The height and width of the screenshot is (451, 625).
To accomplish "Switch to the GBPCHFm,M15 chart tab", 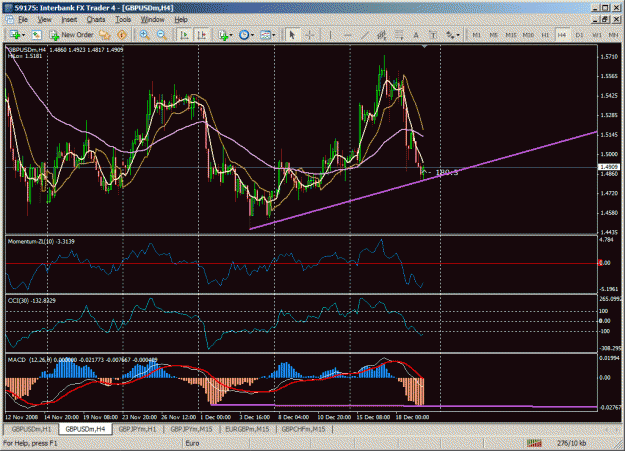I will click(x=303, y=429).
